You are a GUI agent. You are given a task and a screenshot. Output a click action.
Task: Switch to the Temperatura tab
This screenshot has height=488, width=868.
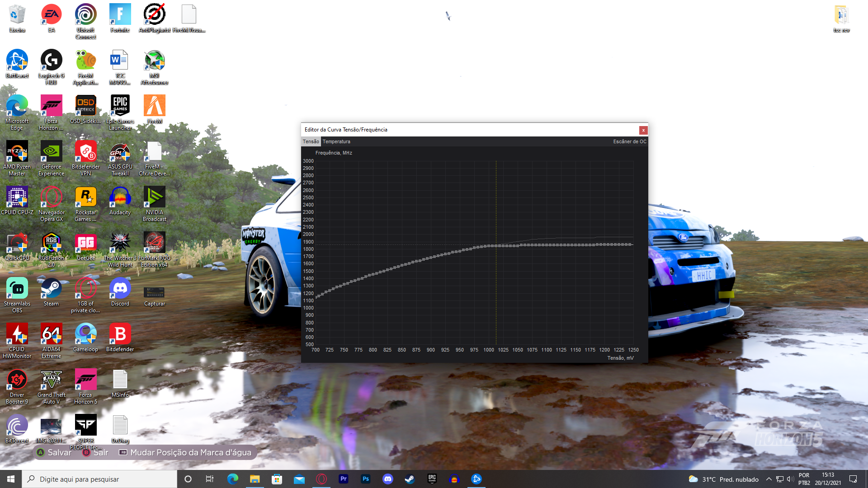pyautogui.click(x=336, y=141)
